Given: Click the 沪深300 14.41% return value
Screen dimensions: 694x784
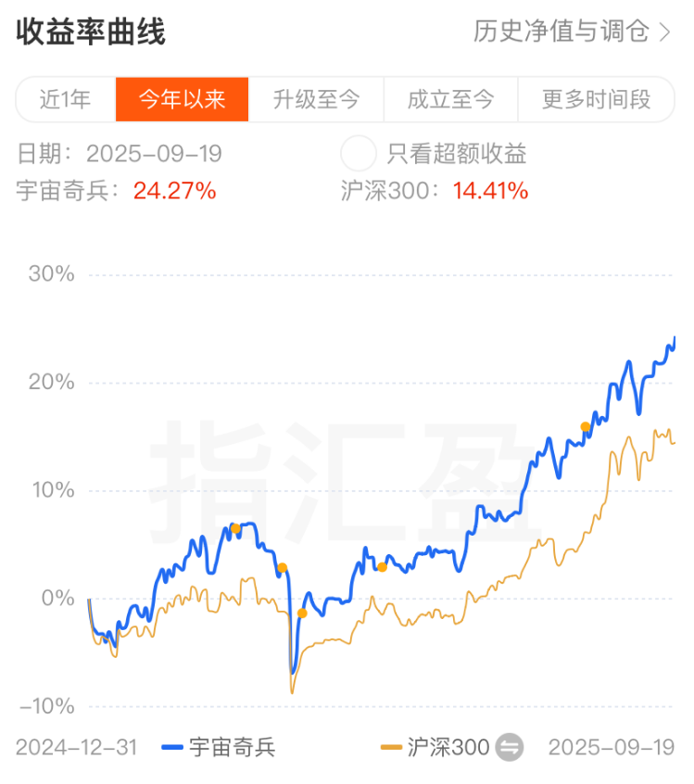Looking at the screenshot, I should coord(490,191).
